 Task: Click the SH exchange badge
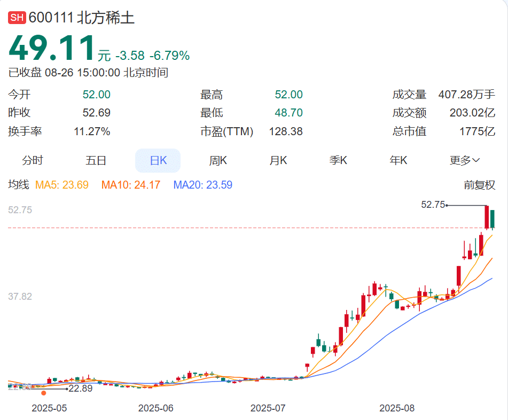pyautogui.click(x=17, y=17)
